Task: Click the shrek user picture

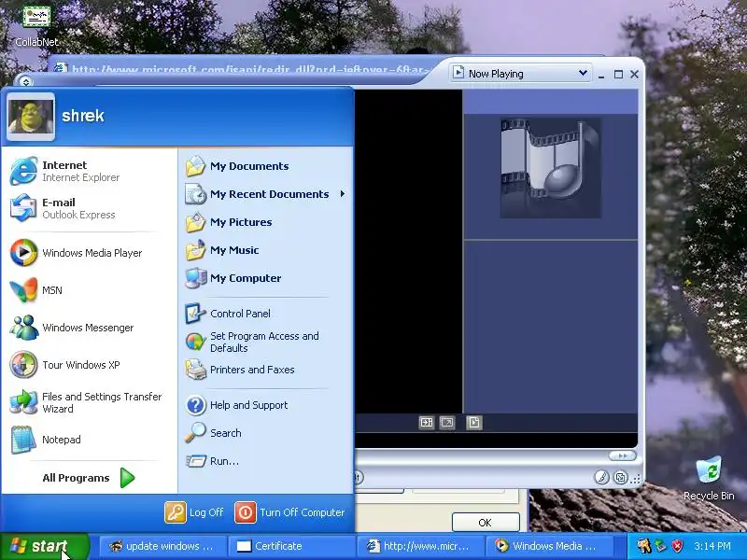Action: [31, 117]
